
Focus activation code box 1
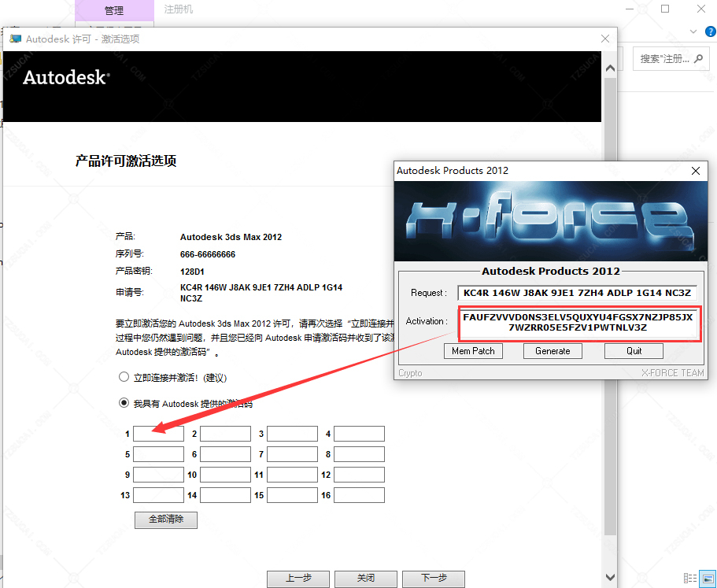click(x=159, y=434)
